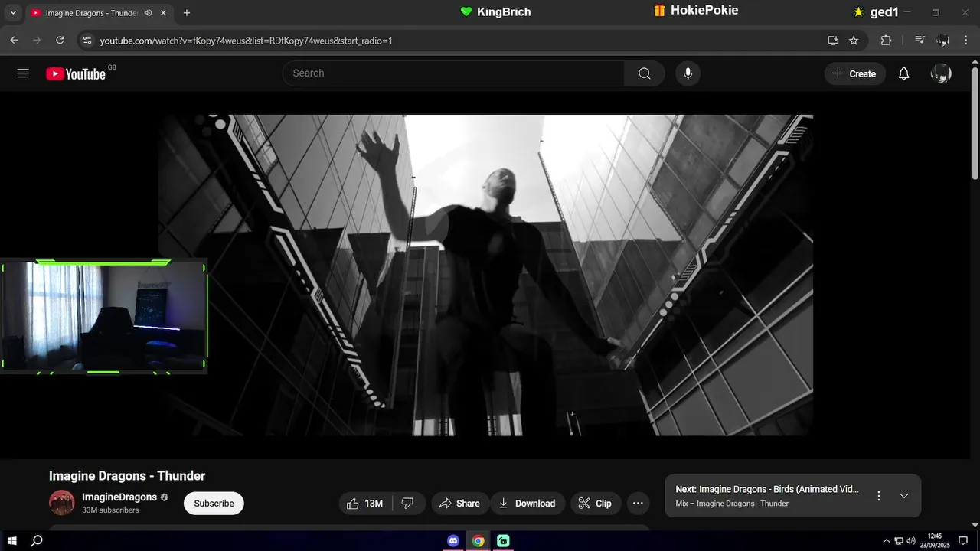Open the YouTube hamburger guide menu

point(23,73)
